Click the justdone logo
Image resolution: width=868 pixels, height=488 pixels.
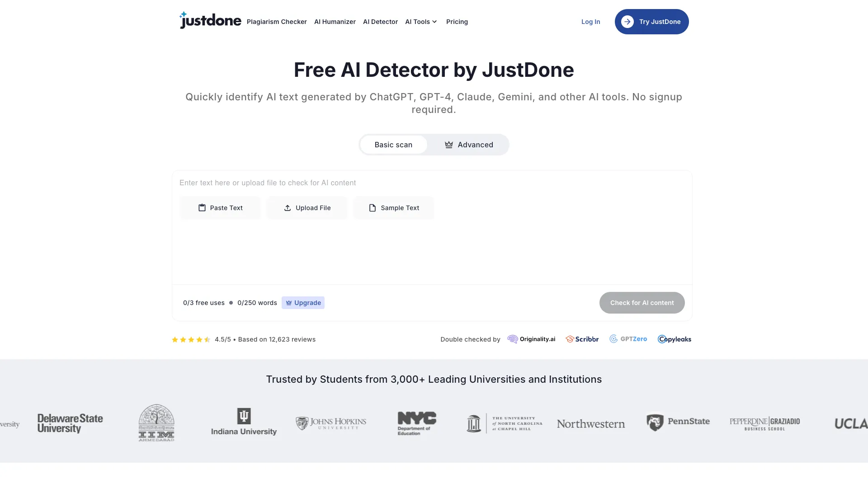click(x=210, y=21)
